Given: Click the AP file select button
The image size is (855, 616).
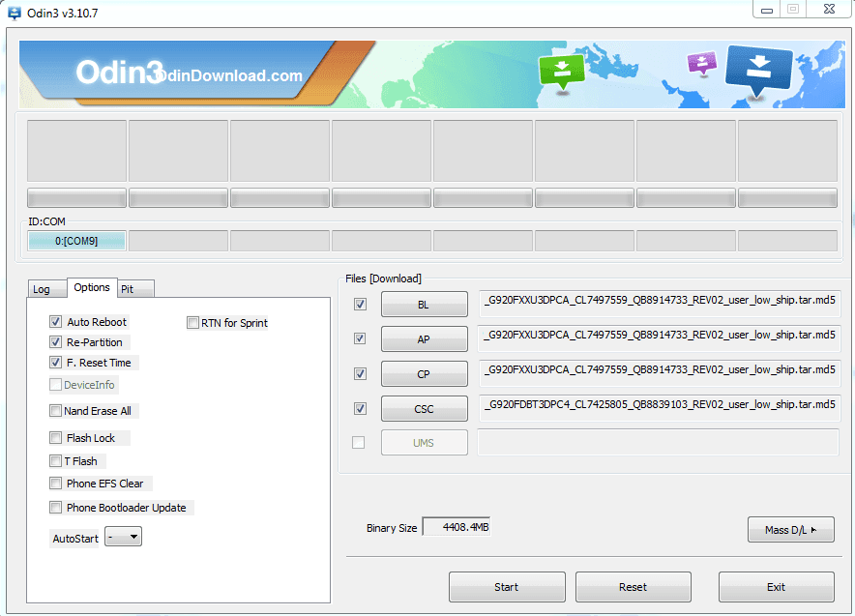Looking at the screenshot, I should (x=425, y=339).
